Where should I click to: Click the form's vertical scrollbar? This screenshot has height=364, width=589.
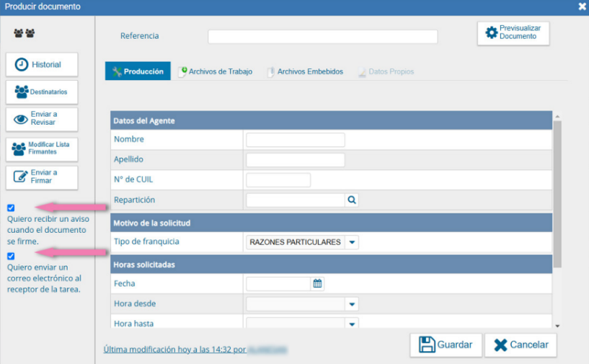[557, 195]
